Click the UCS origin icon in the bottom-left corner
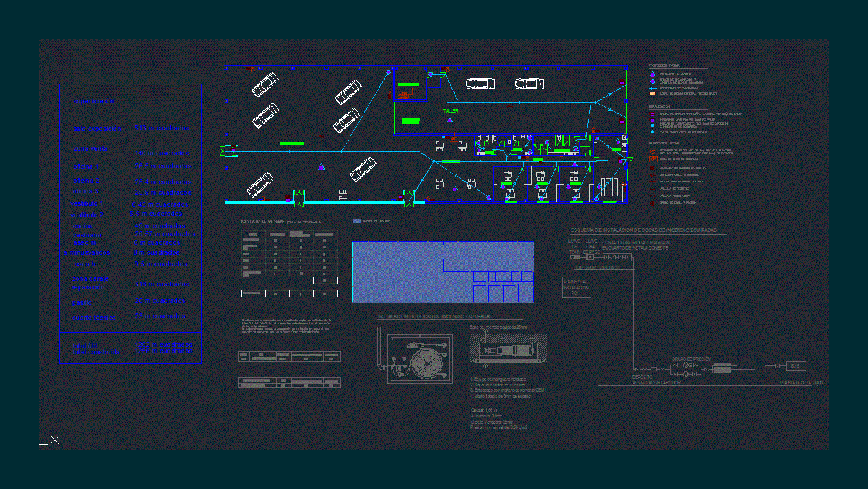This screenshot has width=868, height=489. pos(50,440)
